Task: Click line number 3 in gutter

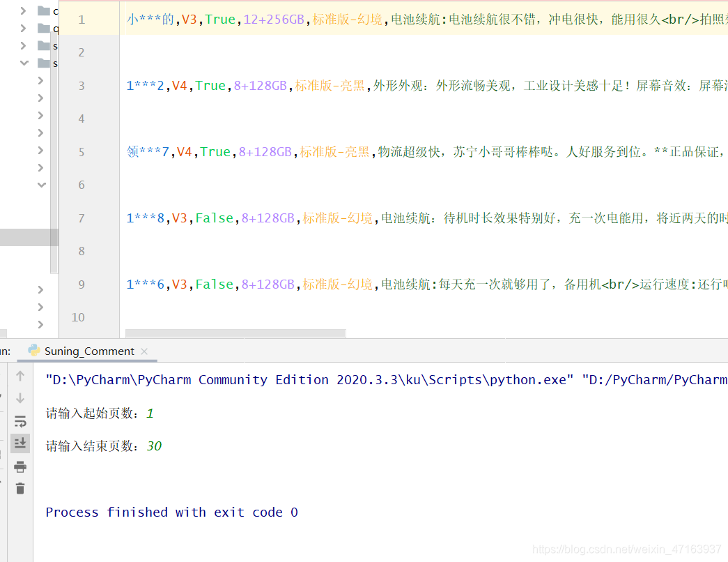Action: pyautogui.click(x=82, y=86)
